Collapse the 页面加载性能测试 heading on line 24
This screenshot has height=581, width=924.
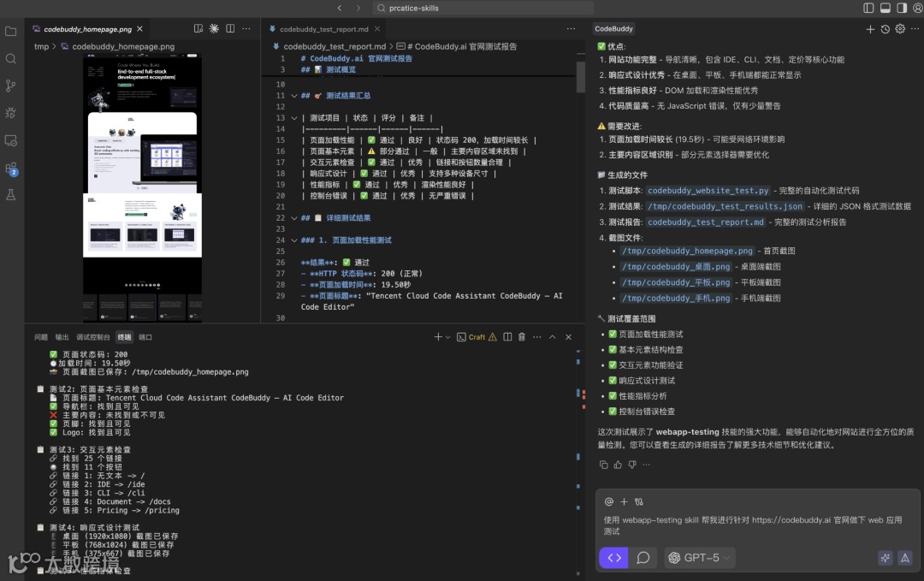point(294,240)
